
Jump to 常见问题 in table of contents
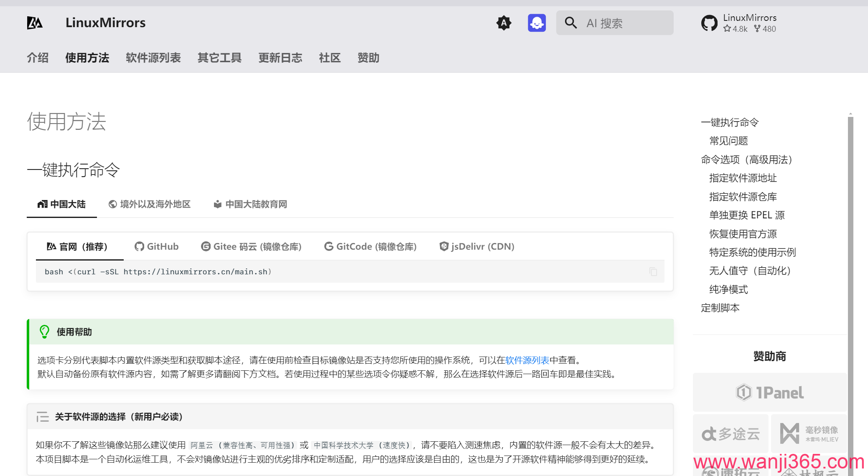coord(728,141)
